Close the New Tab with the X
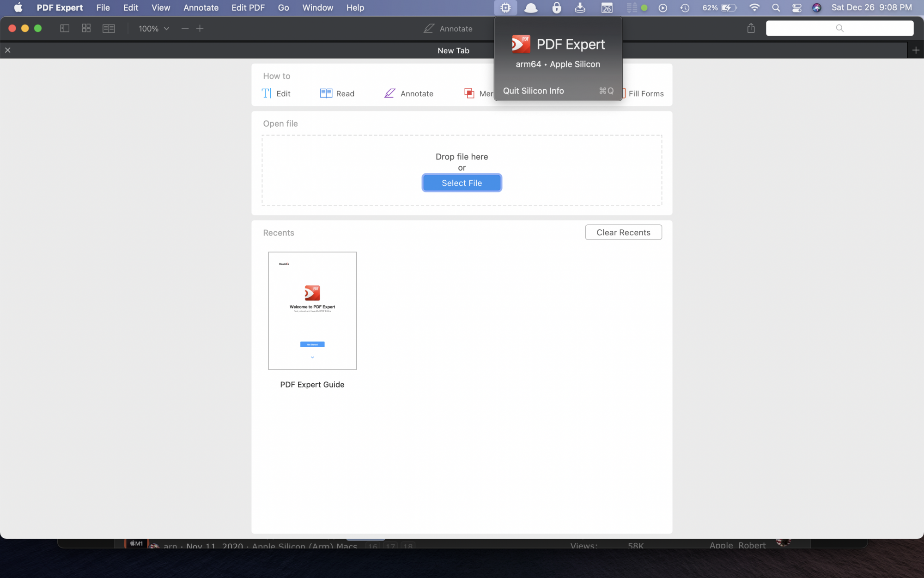This screenshot has height=578, width=924. (8, 50)
